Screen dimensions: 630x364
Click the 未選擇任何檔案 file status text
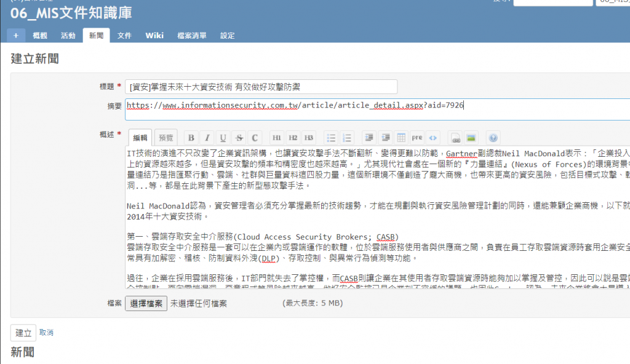(199, 303)
